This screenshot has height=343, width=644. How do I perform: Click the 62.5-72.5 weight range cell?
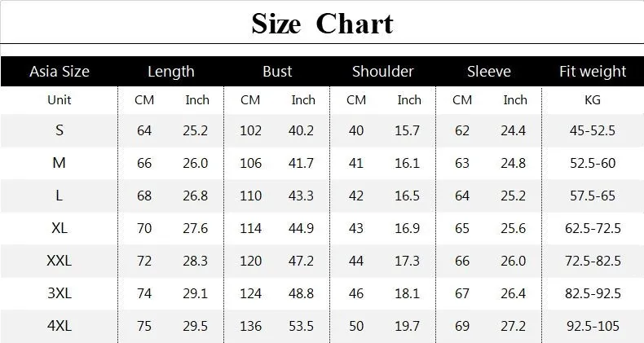coord(593,228)
